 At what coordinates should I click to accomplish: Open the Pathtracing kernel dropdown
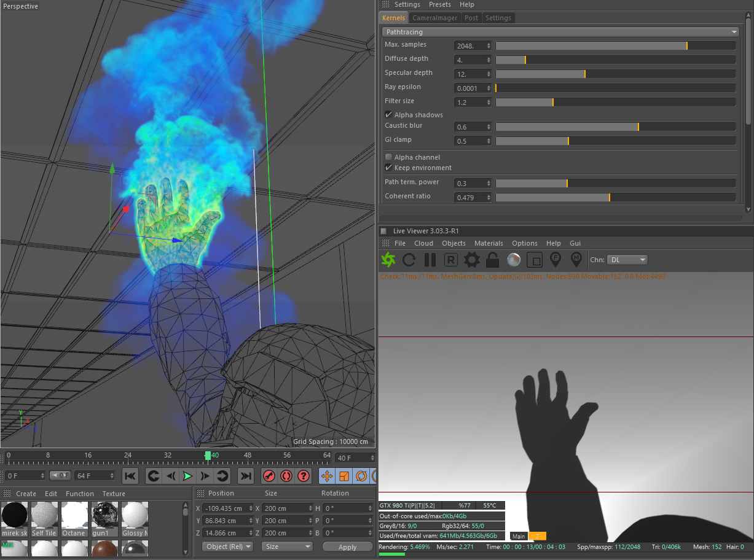pos(560,32)
